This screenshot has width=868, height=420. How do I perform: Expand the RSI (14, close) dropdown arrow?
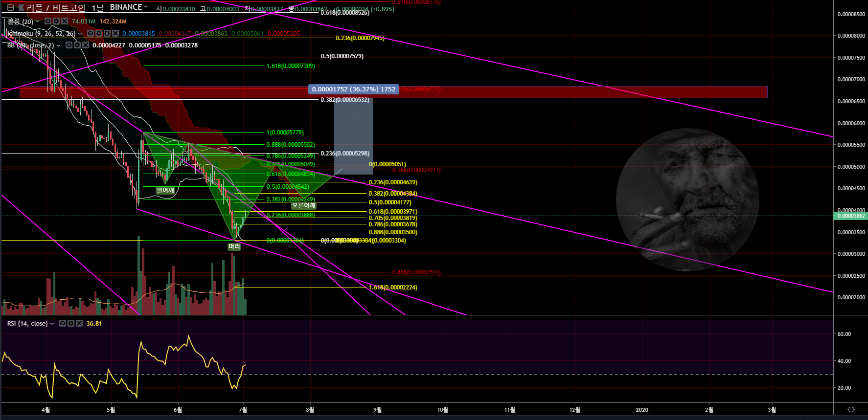(x=52, y=324)
